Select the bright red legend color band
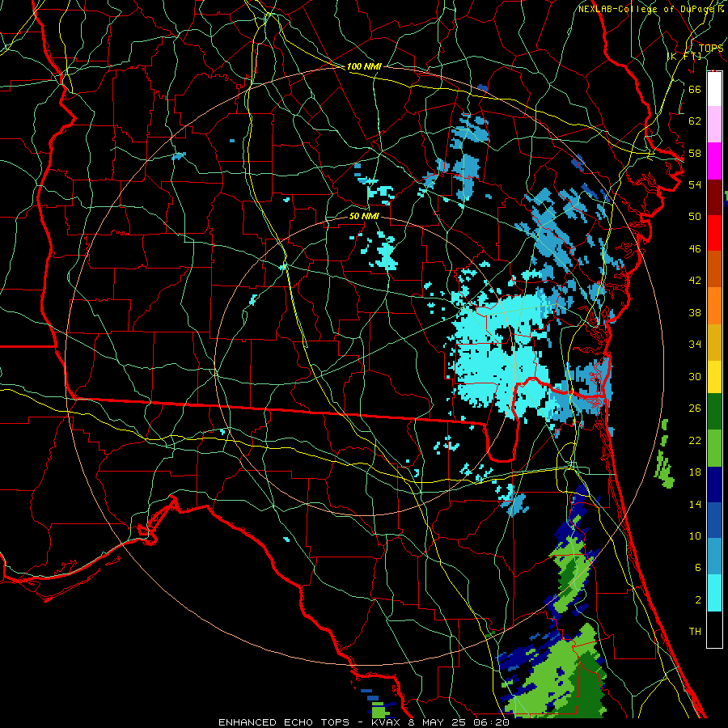This screenshot has height=728, width=728. (x=714, y=233)
